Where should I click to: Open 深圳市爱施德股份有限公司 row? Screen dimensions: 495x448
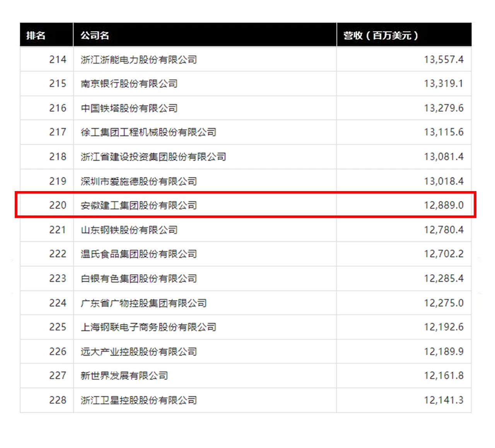(138, 181)
